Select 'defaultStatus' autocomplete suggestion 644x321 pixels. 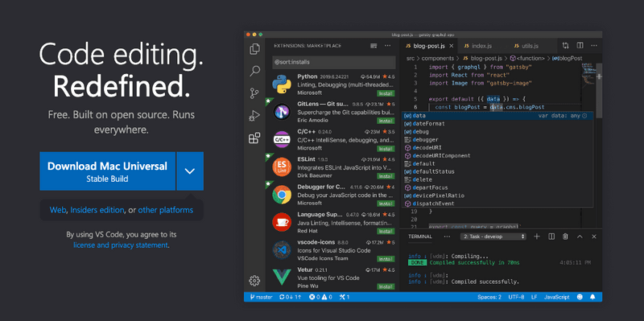pyautogui.click(x=497, y=171)
